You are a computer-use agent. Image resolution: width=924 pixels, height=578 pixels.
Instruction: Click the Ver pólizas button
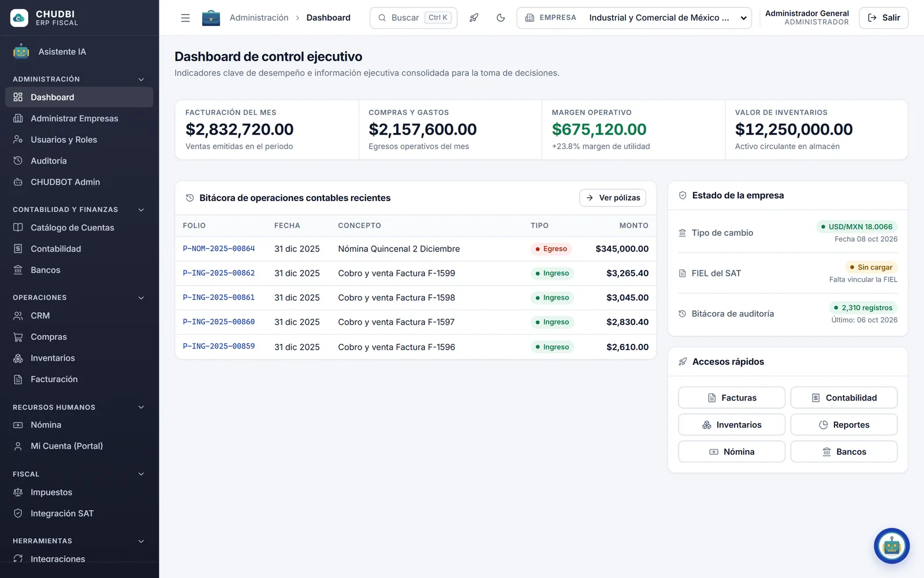point(613,198)
